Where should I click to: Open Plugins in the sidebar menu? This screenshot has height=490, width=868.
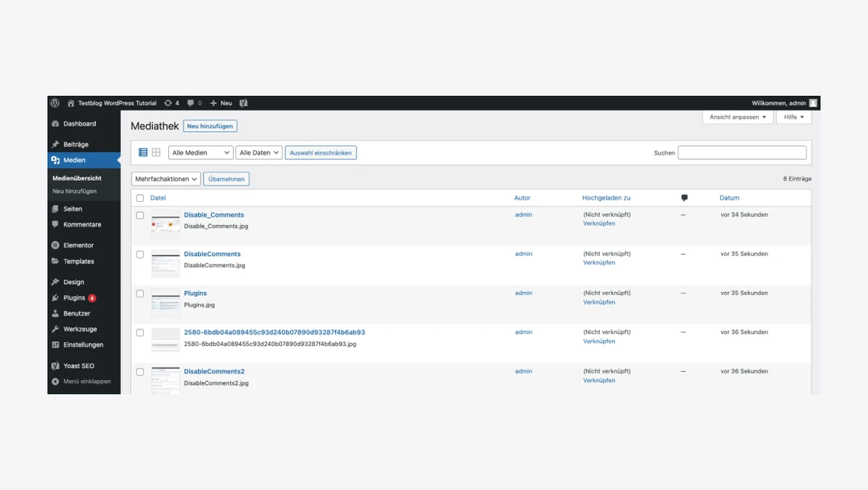[x=75, y=298]
